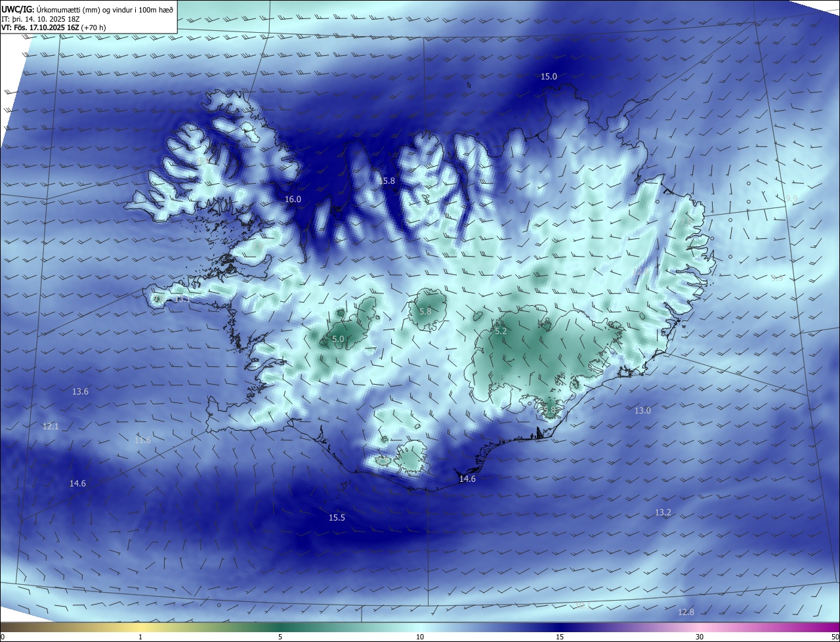The height and width of the screenshot is (642, 840).
Task: Click the 13.2 value label
Action: point(663,512)
